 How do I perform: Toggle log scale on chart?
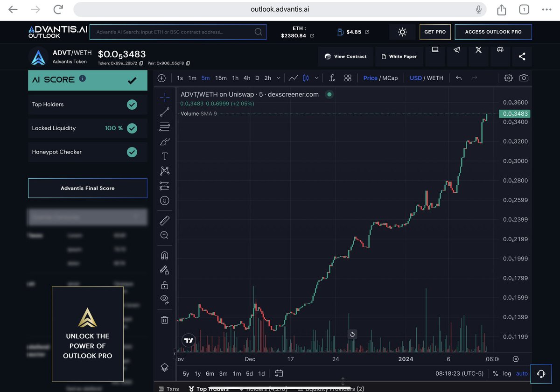click(507, 373)
